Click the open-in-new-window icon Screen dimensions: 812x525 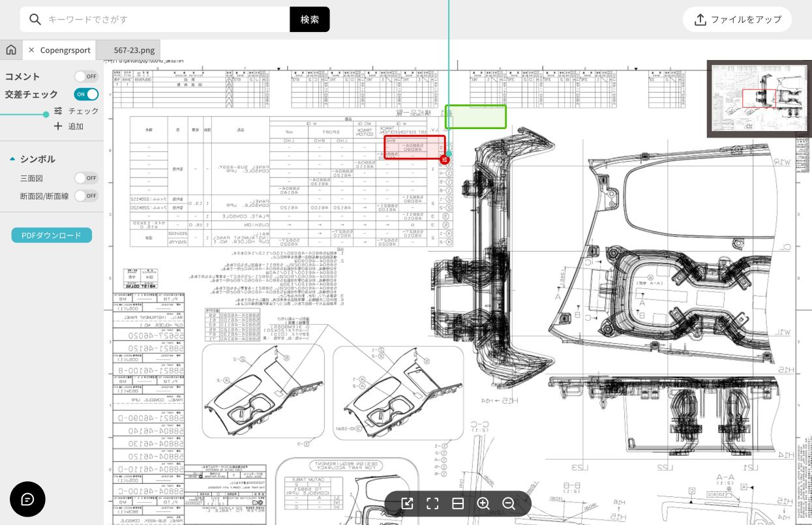click(407, 503)
